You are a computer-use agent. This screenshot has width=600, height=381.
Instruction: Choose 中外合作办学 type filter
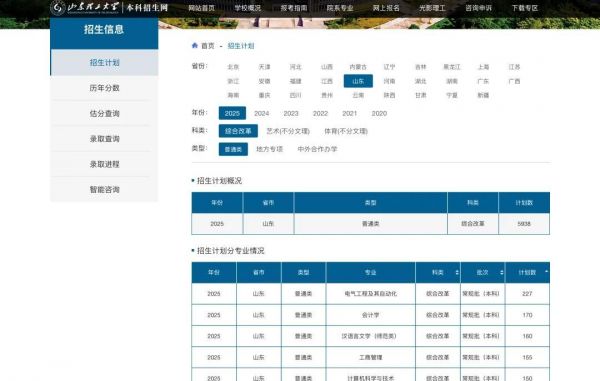317,149
